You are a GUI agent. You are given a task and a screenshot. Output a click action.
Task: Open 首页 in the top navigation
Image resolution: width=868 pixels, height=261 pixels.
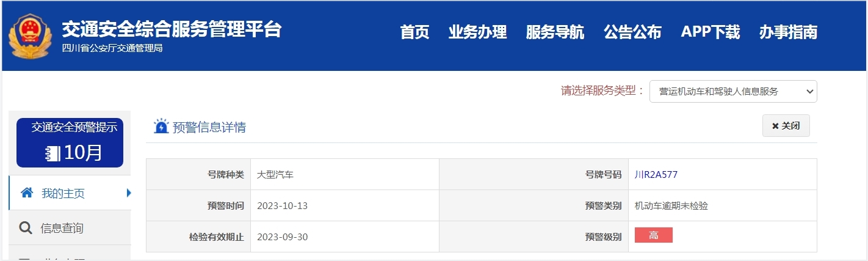414,32
